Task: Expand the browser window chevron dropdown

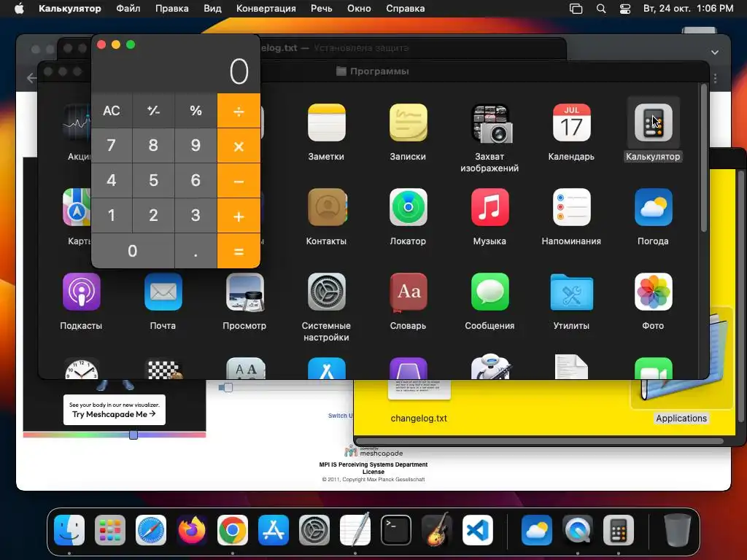Action: pyautogui.click(x=715, y=52)
